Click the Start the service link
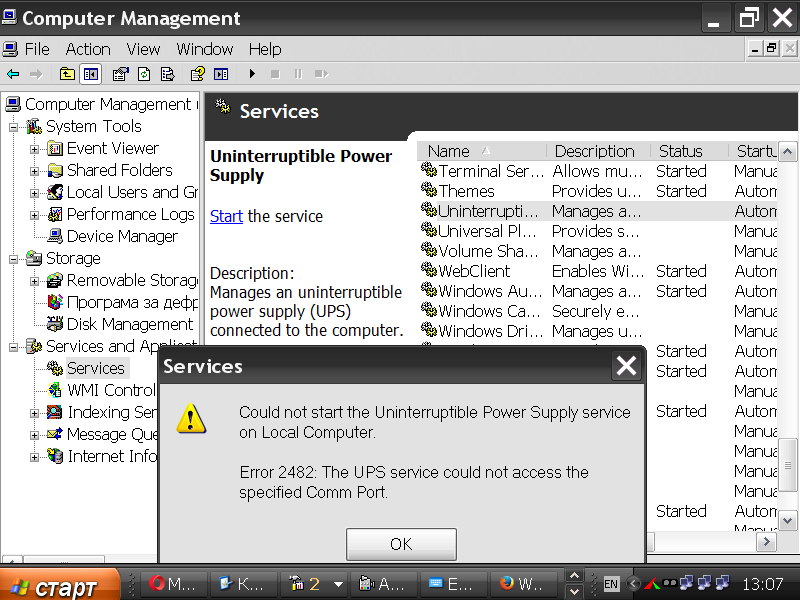800x600 pixels. click(x=226, y=216)
